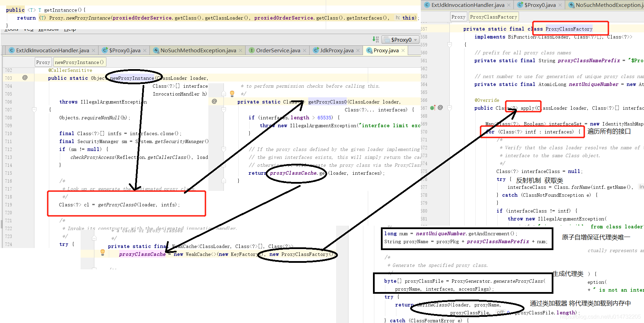Click line number 557 in the gutter
The image size is (644, 323).
click(x=424, y=29)
